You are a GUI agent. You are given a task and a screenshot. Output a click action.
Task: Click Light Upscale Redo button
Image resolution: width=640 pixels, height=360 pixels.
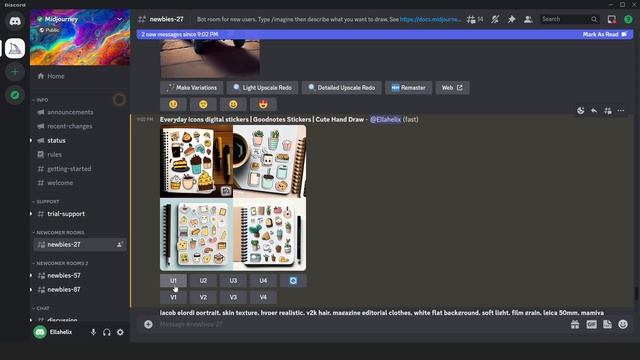tap(262, 88)
